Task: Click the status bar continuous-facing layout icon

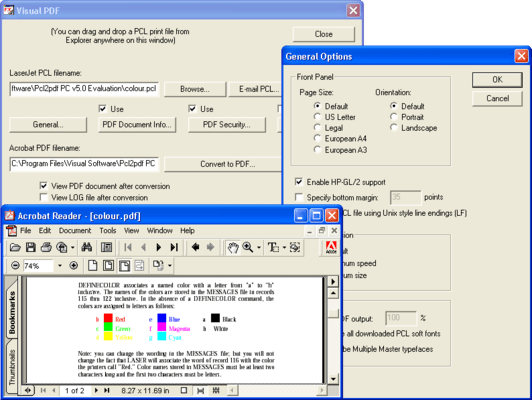Action: coord(216,391)
